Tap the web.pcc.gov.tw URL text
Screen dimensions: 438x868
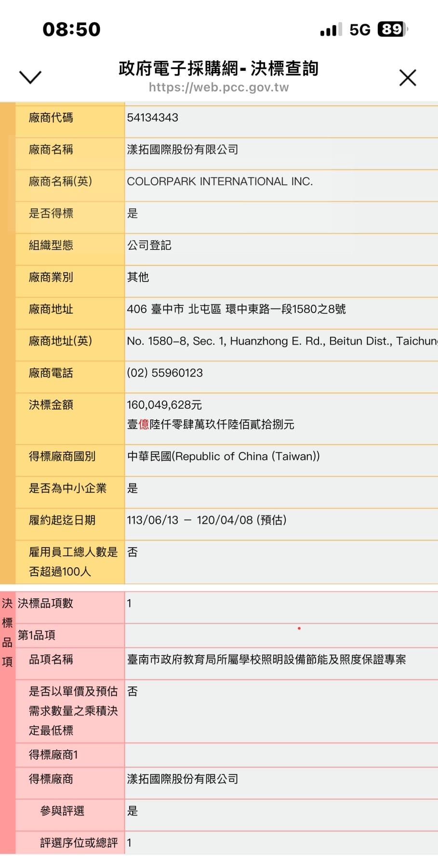(219, 87)
